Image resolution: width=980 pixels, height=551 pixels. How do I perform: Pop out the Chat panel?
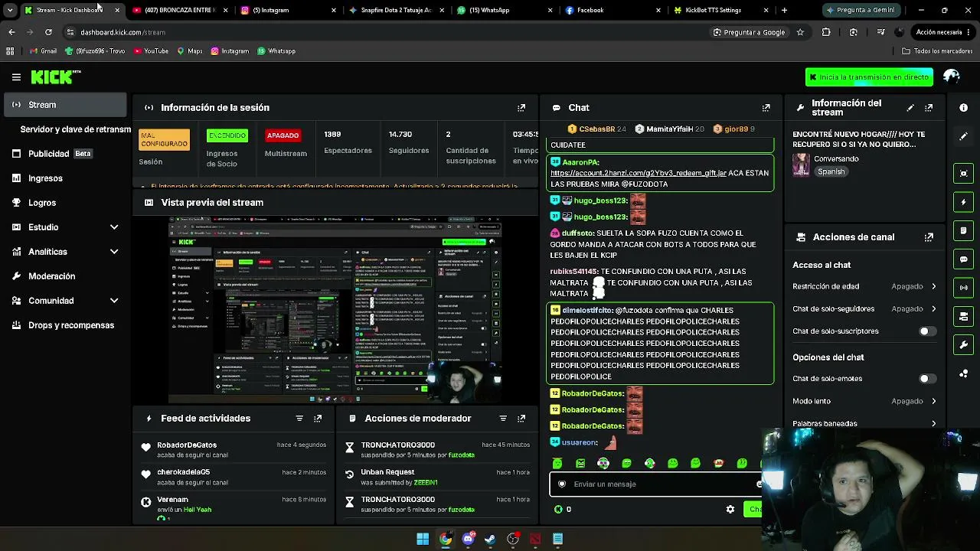click(x=766, y=108)
